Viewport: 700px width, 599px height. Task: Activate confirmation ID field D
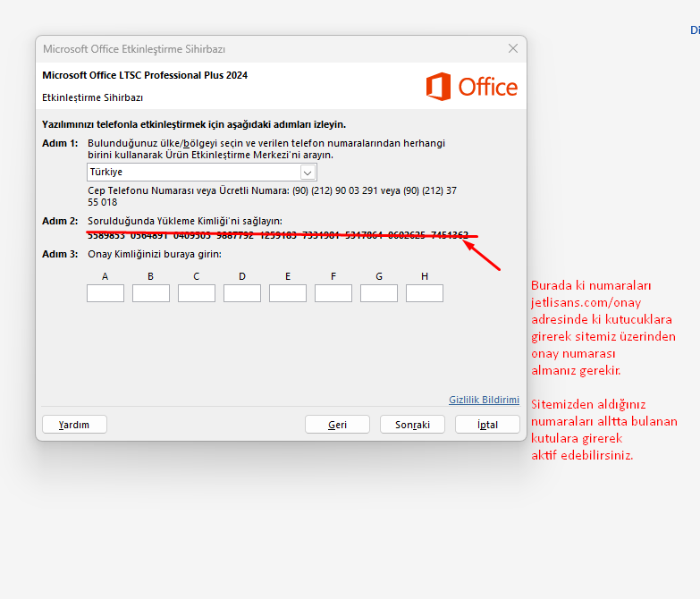pos(242,293)
